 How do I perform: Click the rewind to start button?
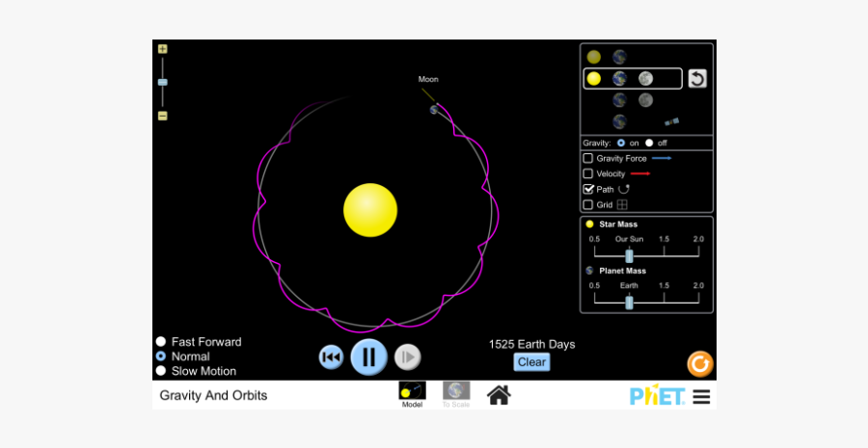coord(331,357)
